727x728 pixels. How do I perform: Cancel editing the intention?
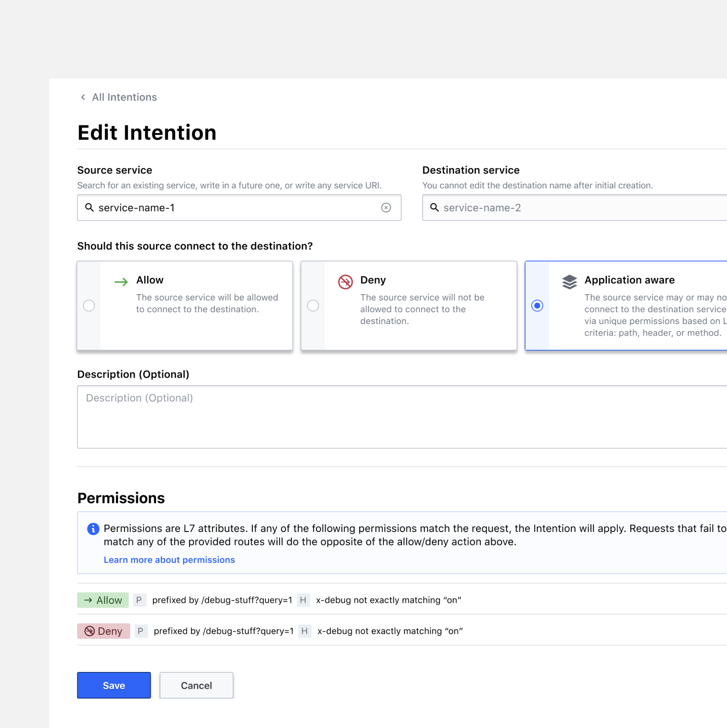pyautogui.click(x=196, y=685)
